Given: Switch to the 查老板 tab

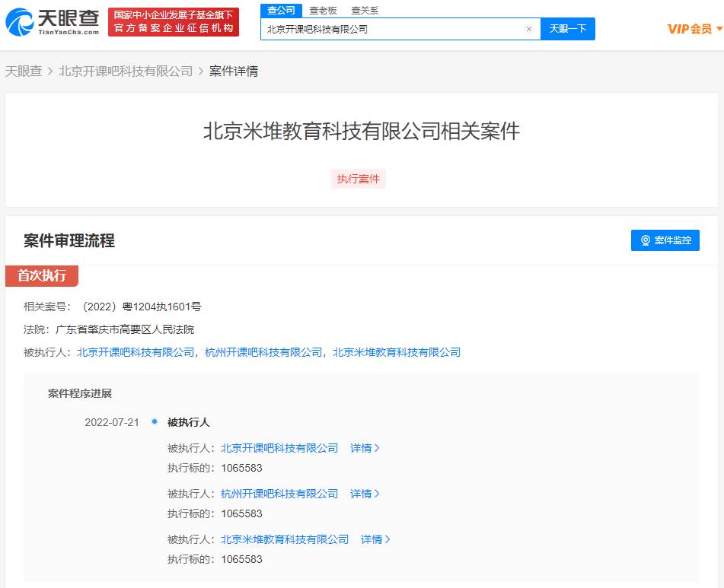Looking at the screenshot, I should [x=323, y=11].
